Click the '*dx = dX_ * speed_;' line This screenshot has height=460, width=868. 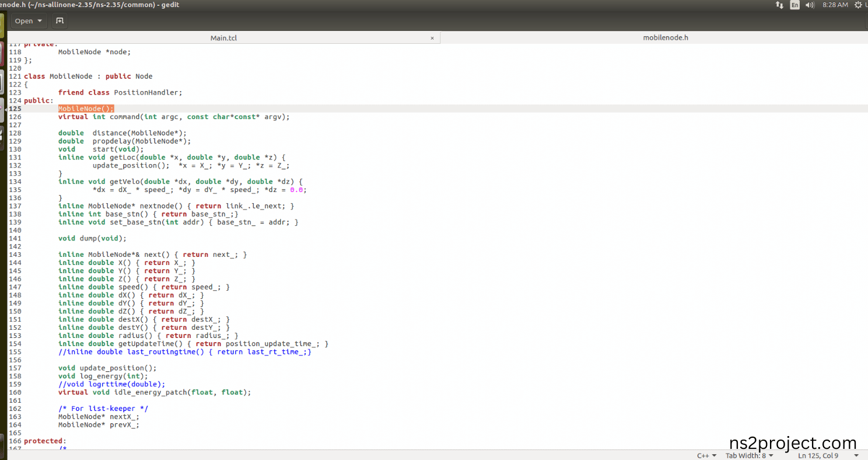click(x=200, y=190)
